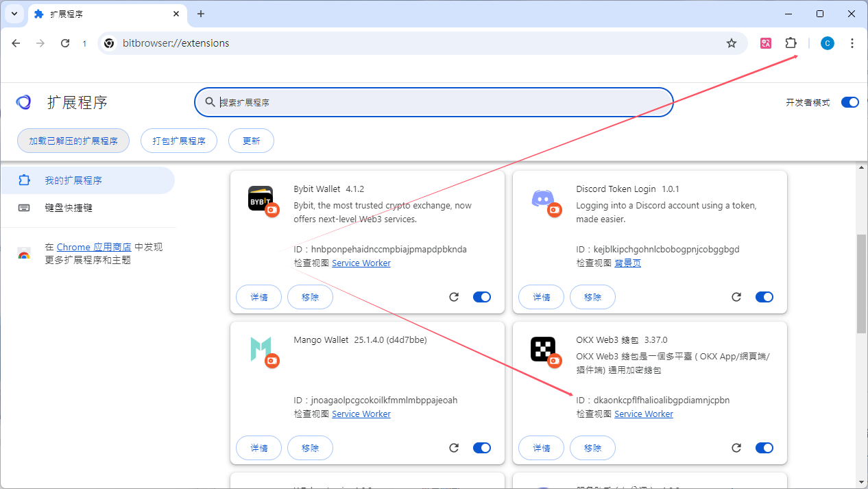The height and width of the screenshot is (489, 868).
Task: Open the pink translate extension icon
Action: coord(766,43)
